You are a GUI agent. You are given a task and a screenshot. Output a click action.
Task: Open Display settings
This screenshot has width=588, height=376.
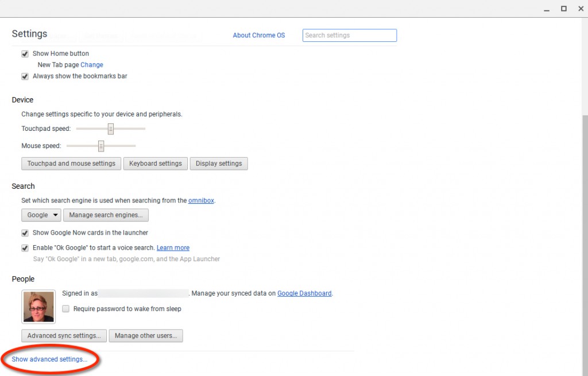219,164
